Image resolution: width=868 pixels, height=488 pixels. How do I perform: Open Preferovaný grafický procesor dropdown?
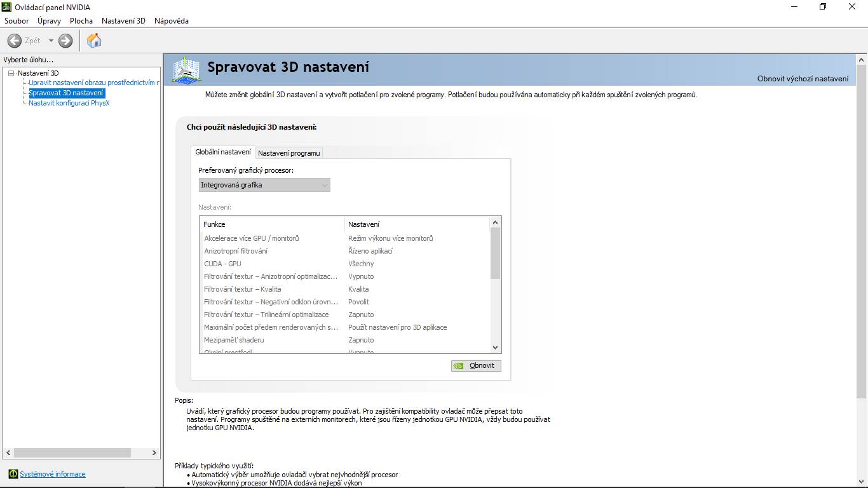tap(264, 185)
